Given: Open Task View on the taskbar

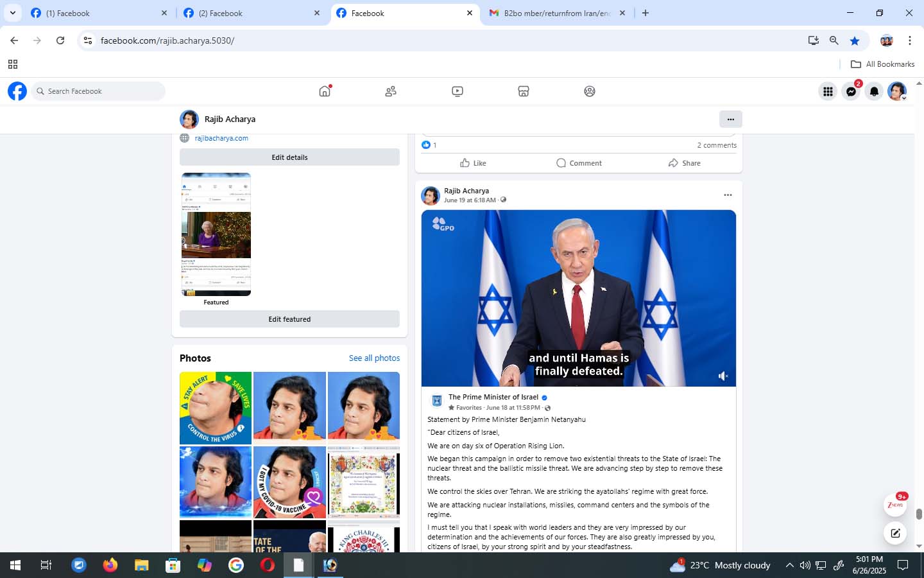Looking at the screenshot, I should click(46, 565).
